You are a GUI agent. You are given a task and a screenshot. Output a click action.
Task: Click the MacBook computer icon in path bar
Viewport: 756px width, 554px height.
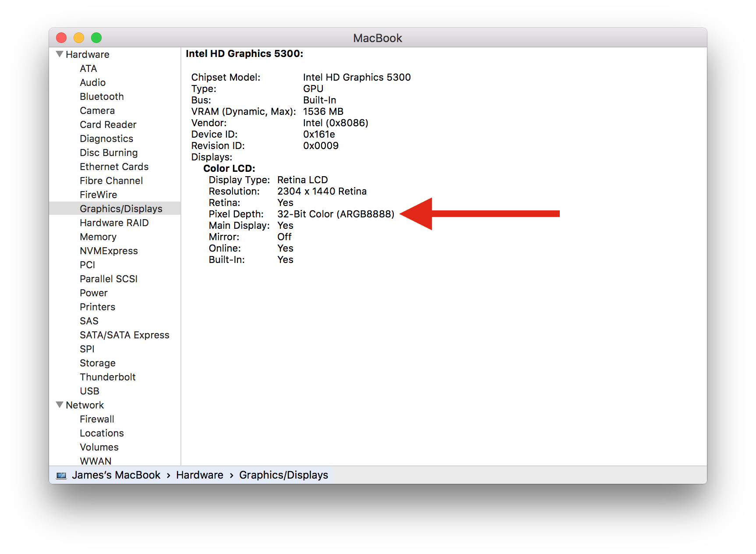(61, 476)
